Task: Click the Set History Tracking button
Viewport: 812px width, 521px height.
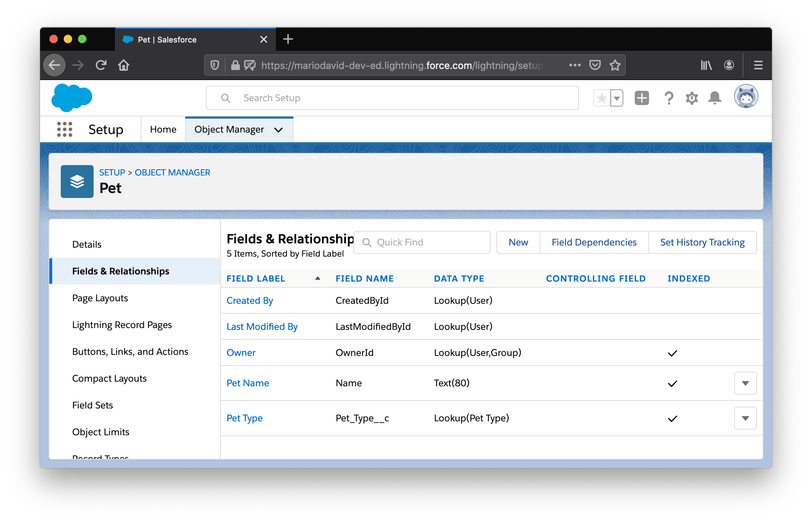Action: click(702, 242)
